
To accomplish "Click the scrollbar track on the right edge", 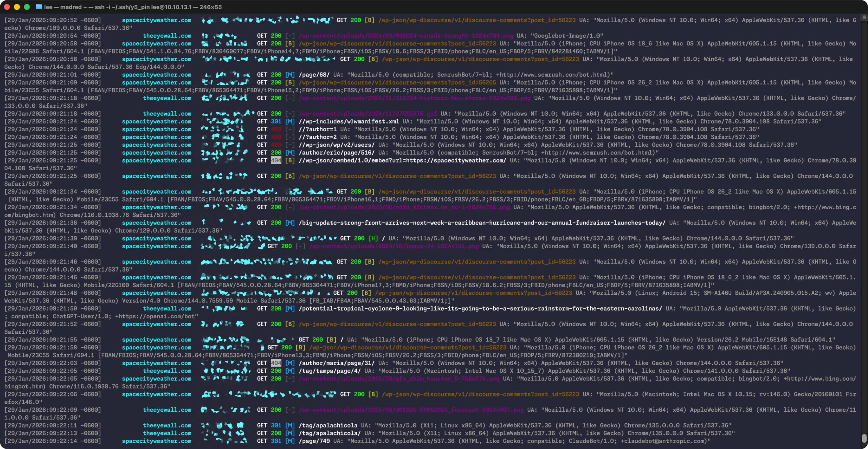I will coord(864,237).
